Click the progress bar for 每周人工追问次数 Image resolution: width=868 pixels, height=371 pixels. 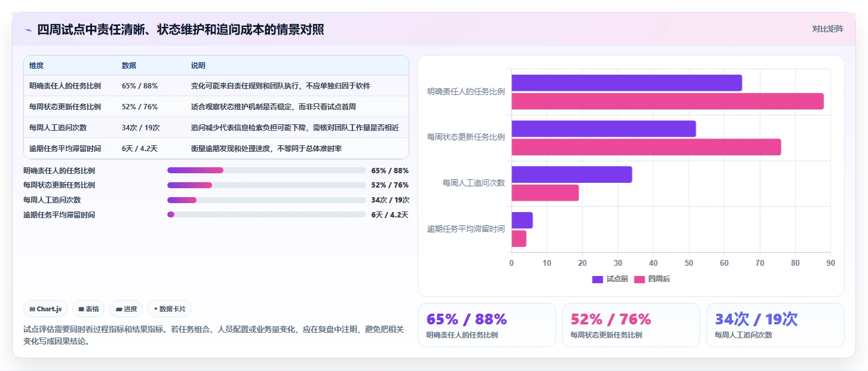(266, 200)
